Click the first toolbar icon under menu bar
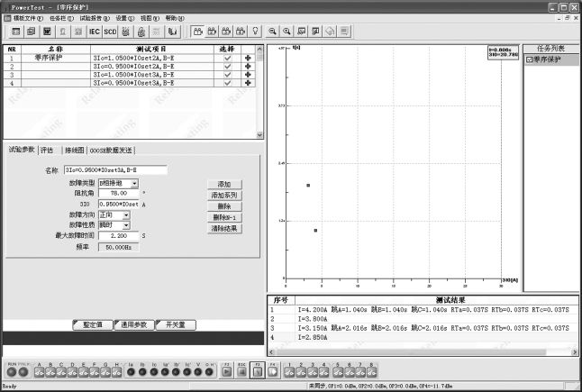582x392 pixels. click(x=15, y=31)
